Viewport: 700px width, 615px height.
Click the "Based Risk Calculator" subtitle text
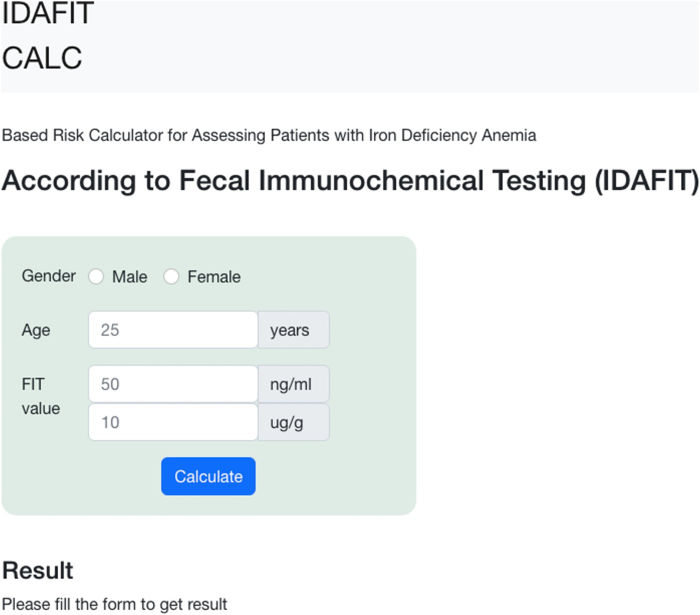[x=269, y=135]
